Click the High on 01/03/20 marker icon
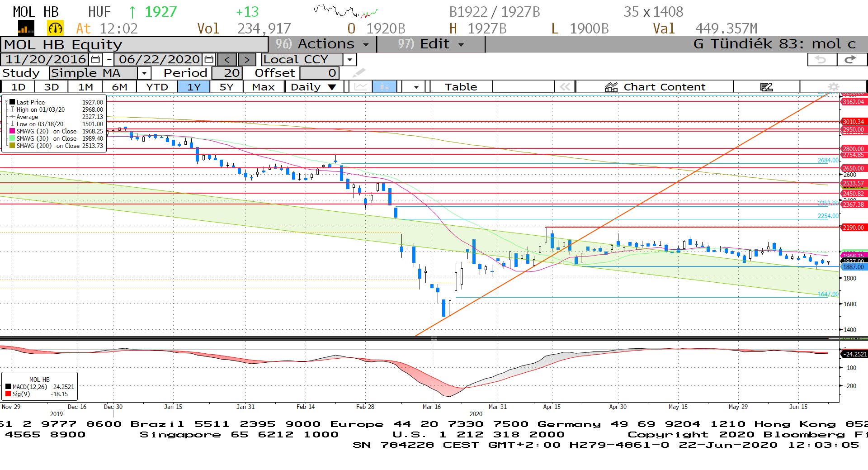Viewport: 868px width, 470px height. point(13,109)
